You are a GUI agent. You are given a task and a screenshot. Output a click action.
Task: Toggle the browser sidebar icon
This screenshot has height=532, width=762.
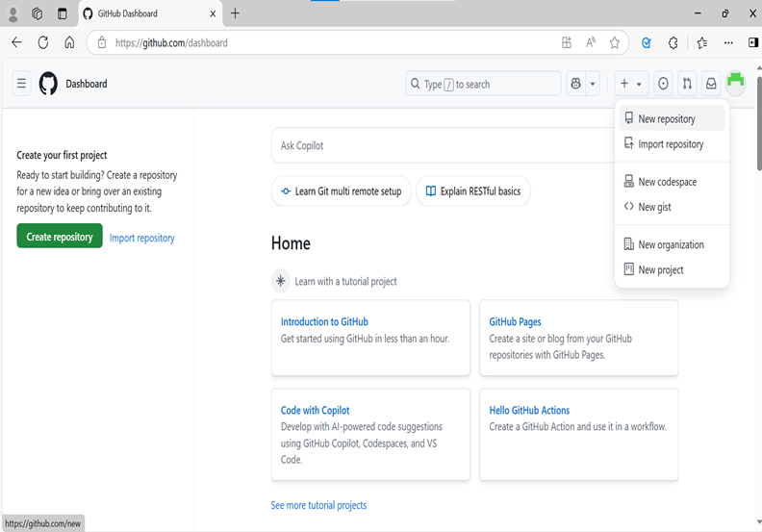tap(752, 42)
